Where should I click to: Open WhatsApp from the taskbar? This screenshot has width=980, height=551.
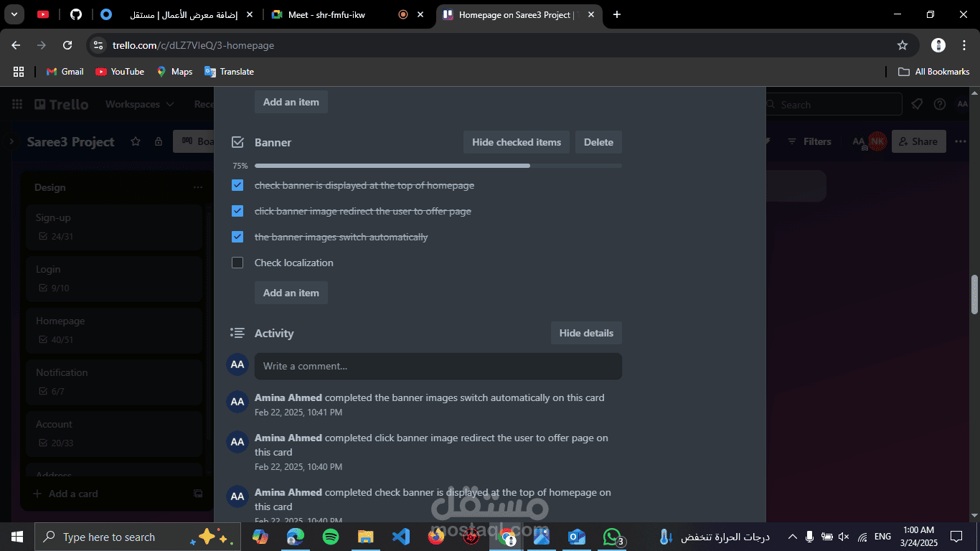pyautogui.click(x=611, y=537)
